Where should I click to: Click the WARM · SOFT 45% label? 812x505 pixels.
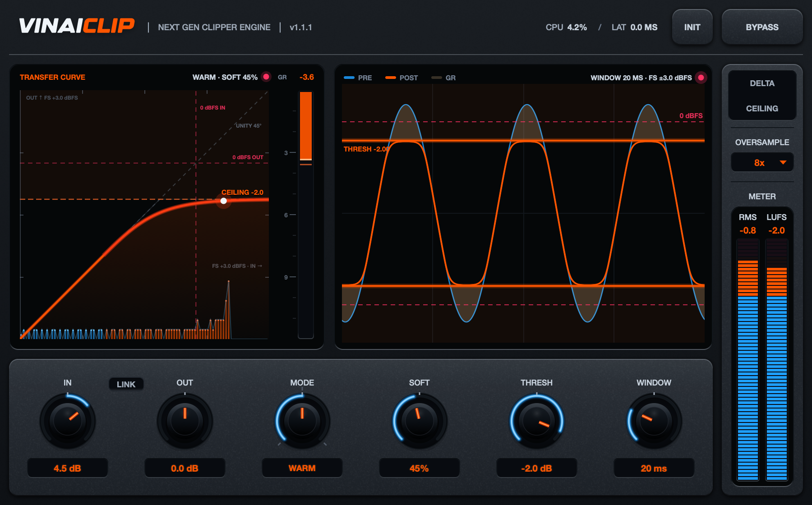click(225, 77)
